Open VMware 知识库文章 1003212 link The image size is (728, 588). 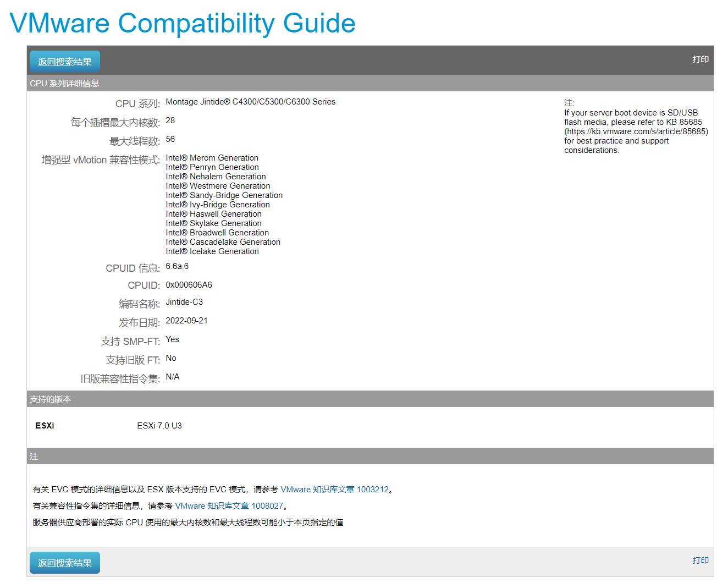point(334,490)
